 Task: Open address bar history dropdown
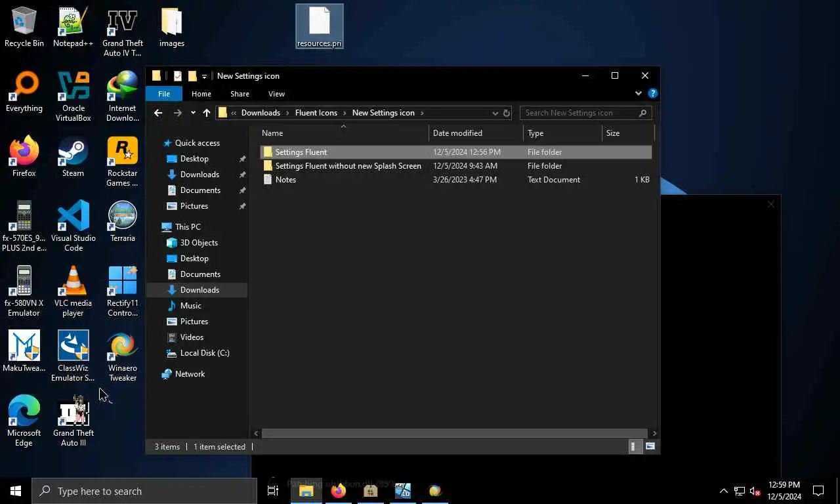click(495, 113)
